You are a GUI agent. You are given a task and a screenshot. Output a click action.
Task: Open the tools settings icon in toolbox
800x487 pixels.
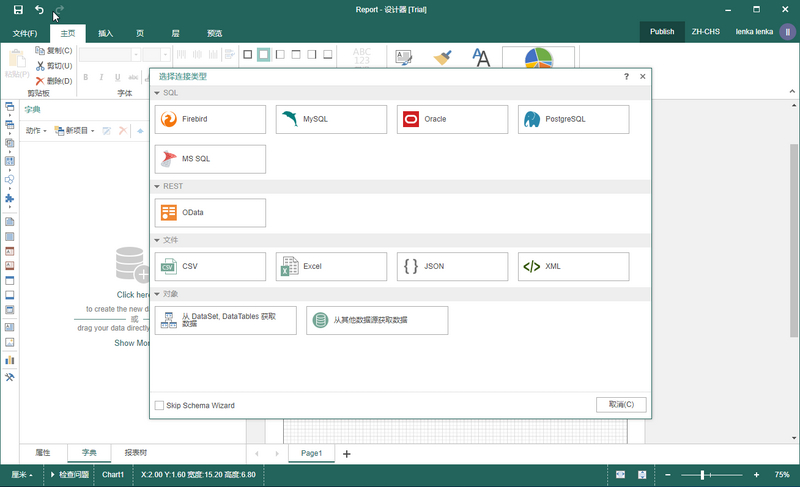(x=10, y=378)
